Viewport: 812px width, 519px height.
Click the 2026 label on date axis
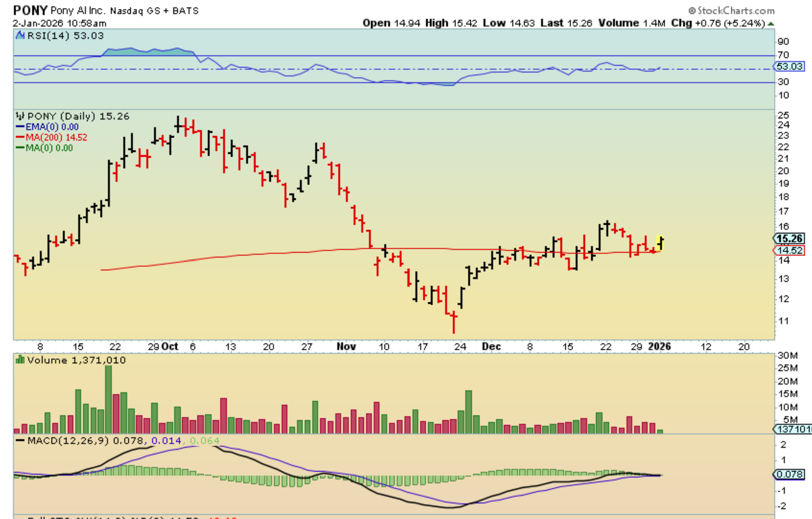[659, 346]
